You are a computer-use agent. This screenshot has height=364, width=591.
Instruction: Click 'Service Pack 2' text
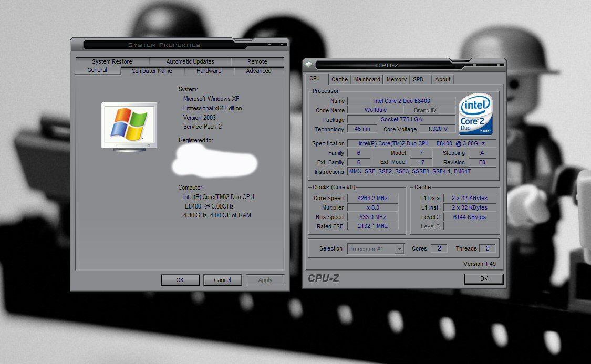pyautogui.click(x=202, y=127)
